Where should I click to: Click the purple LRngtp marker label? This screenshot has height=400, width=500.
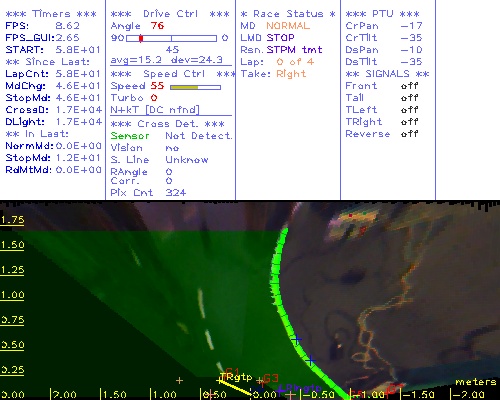tap(300, 388)
